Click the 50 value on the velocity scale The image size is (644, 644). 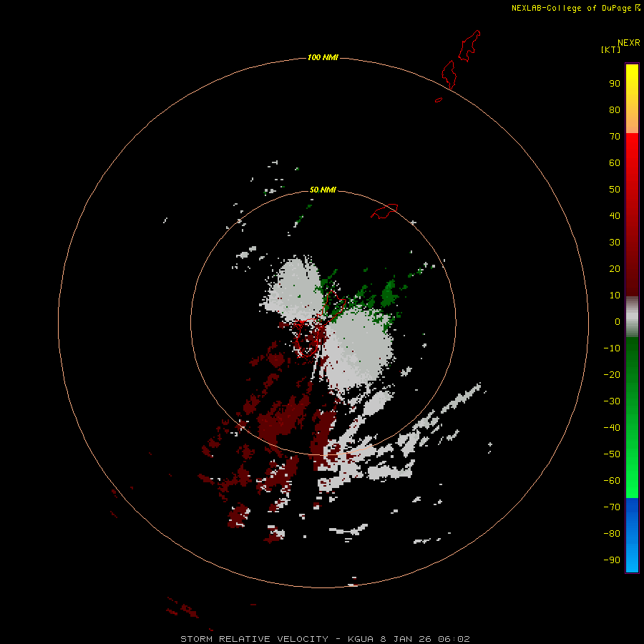[615, 190]
